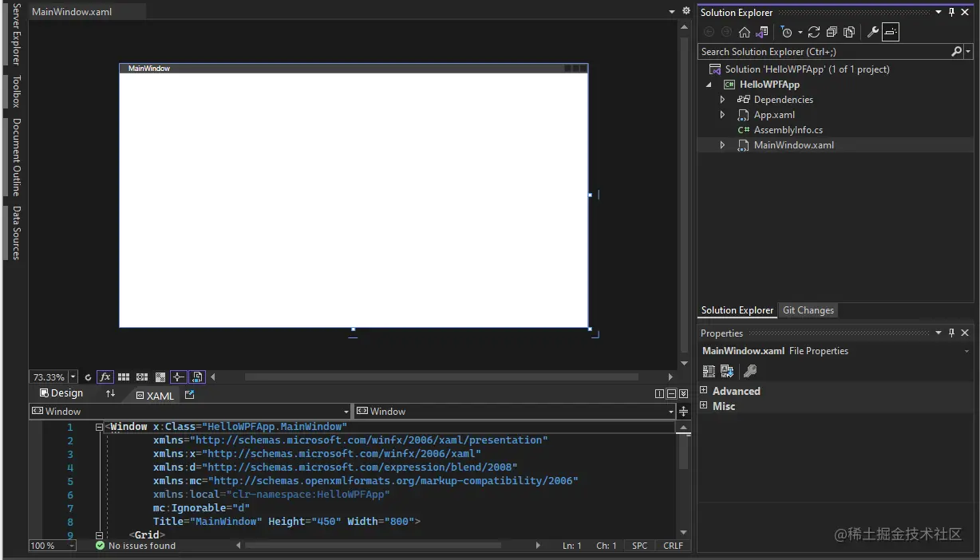
Task: Toggle snapping to snaplines in designer
Action: tap(178, 377)
